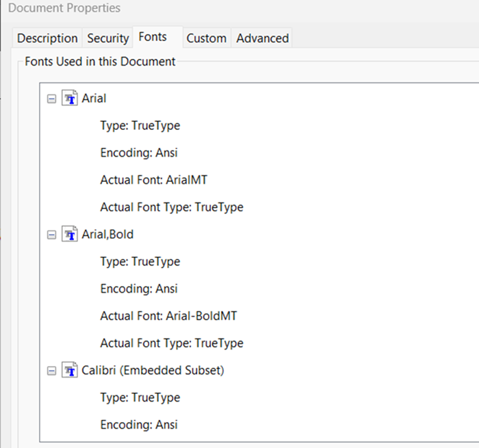This screenshot has height=448, width=479.
Task: Click the Document Properties title text
Action: tap(64, 9)
